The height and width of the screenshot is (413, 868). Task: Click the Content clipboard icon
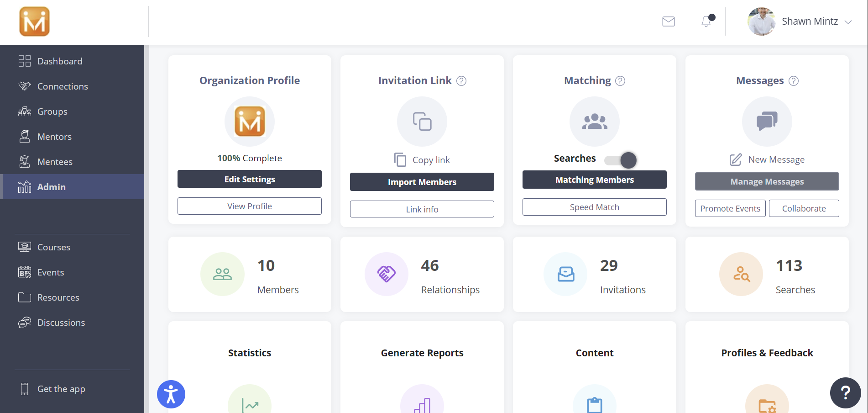595,399
